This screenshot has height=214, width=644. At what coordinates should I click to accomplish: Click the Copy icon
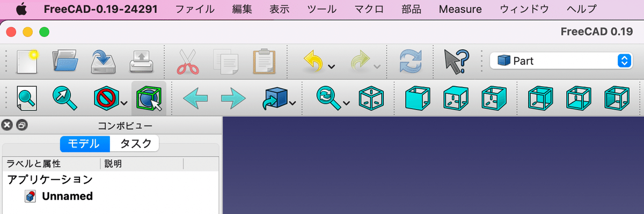pyautogui.click(x=225, y=61)
